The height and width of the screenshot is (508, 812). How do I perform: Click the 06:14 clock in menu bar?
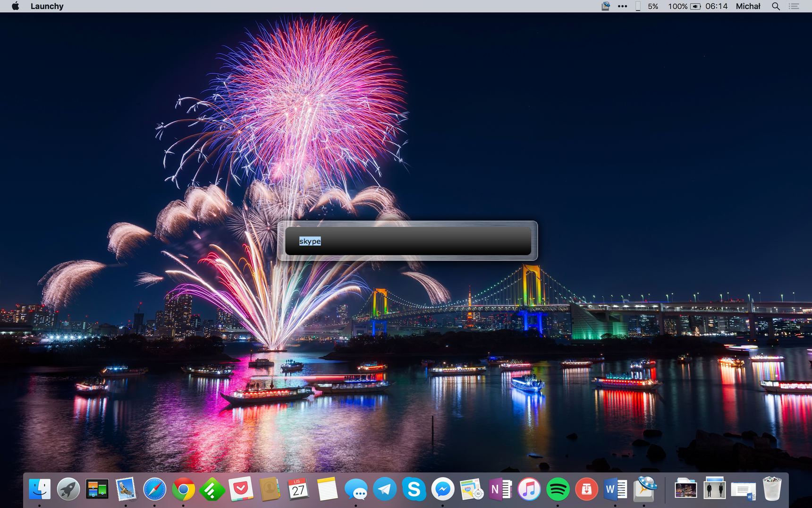717,6
